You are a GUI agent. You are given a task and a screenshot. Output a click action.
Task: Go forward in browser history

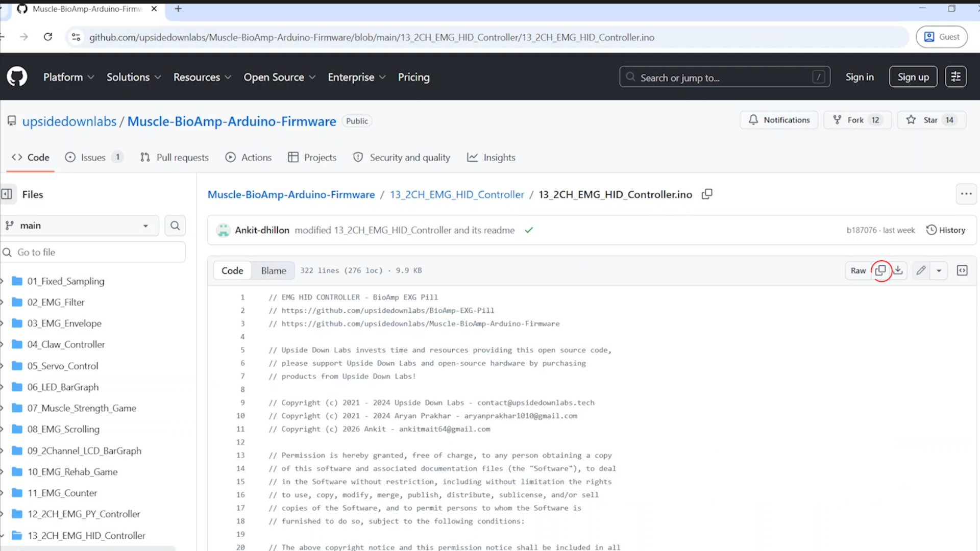[24, 37]
